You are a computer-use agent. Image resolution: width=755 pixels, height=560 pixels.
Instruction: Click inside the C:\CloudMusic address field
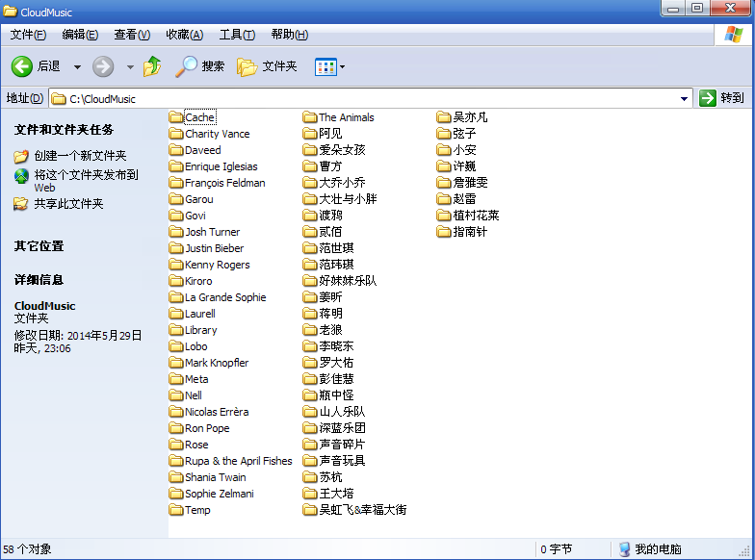(x=371, y=98)
